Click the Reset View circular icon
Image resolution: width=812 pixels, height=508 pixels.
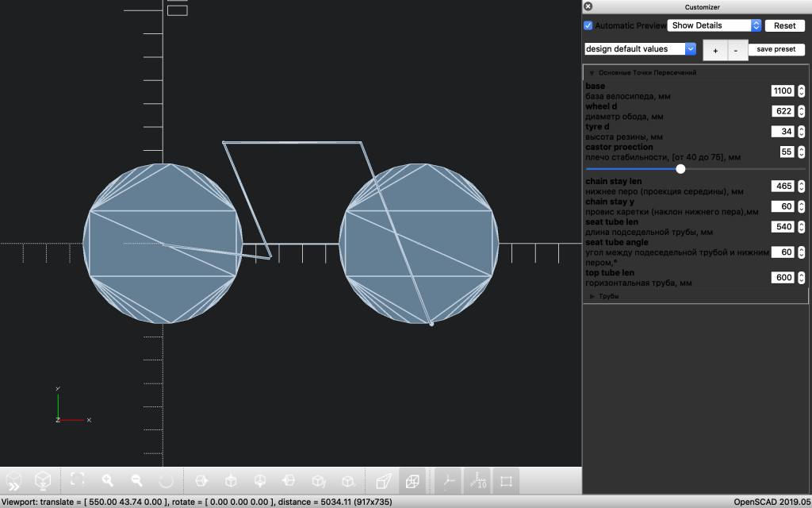(x=166, y=480)
